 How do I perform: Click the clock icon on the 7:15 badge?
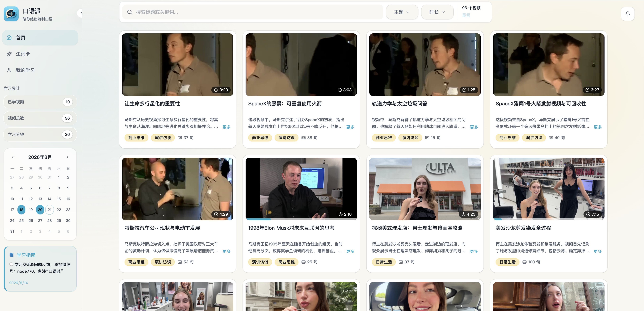[x=588, y=214]
